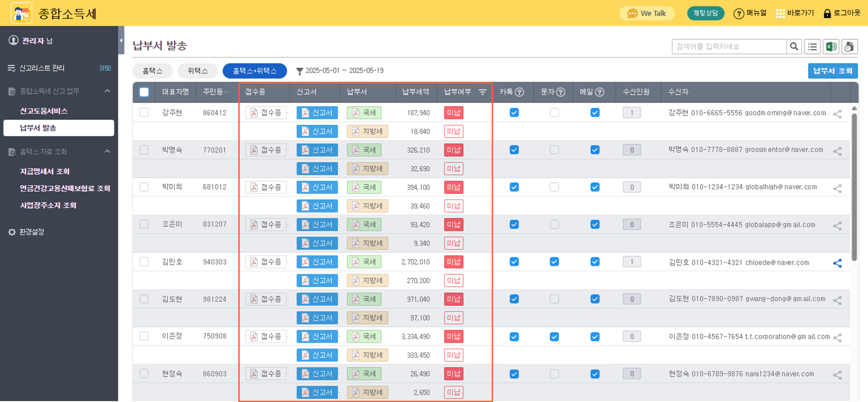This screenshot has width=868, height=402.
Task: Toggle the select-all header checkbox
Action: coord(144,92)
